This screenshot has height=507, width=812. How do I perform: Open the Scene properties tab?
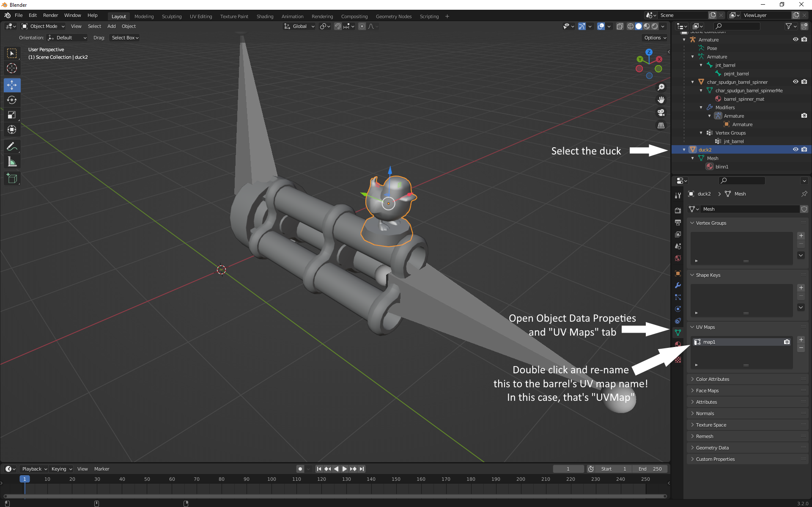click(x=678, y=246)
